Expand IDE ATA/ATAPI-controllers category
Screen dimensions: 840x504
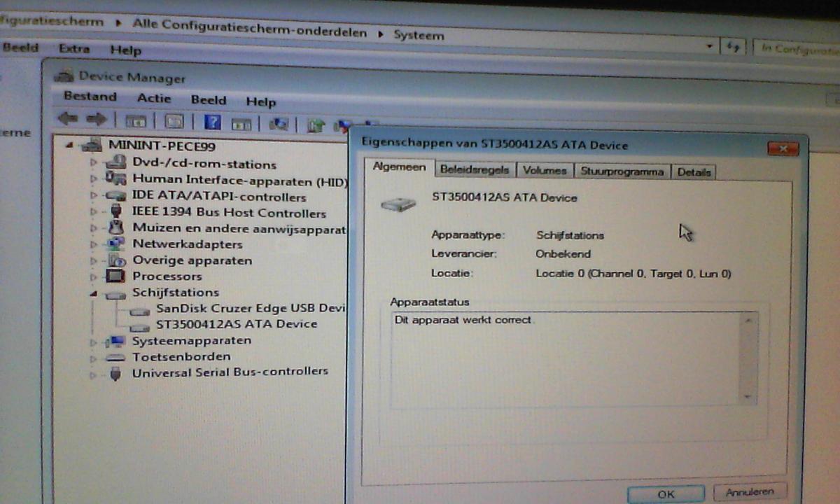(94, 195)
